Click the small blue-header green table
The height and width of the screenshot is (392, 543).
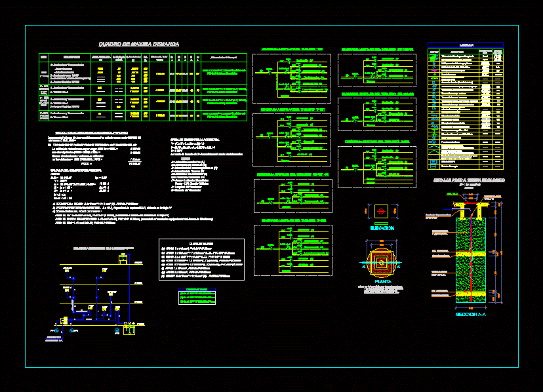197,296
